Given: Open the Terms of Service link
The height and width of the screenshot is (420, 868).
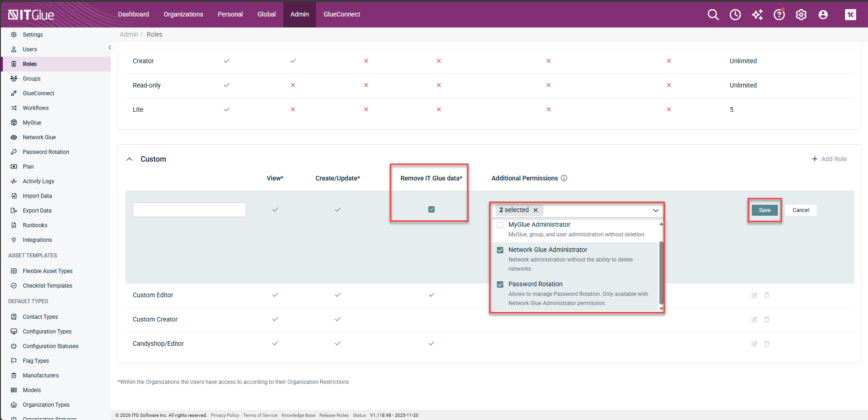Looking at the screenshot, I should (x=260, y=415).
